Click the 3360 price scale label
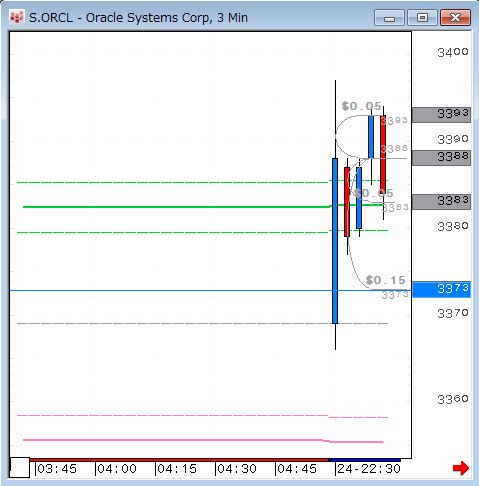The width and height of the screenshot is (479, 486). [453, 399]
